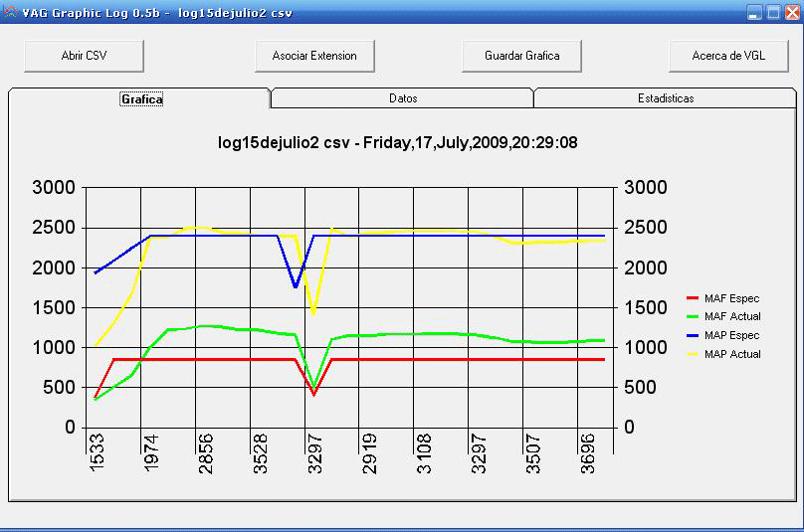This screenshot has width=804, height=532.
Task: Close the VAG Graphic Log window
Action: point(790,13)
